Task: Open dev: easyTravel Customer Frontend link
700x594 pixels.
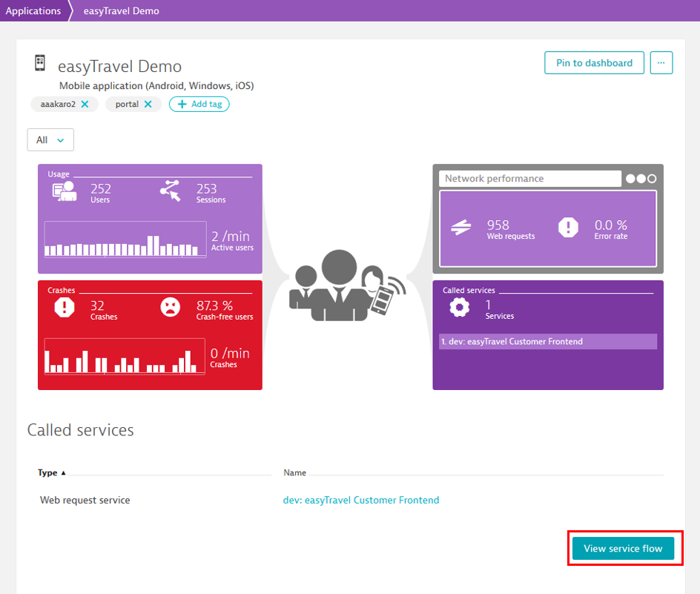Action: 361,501
